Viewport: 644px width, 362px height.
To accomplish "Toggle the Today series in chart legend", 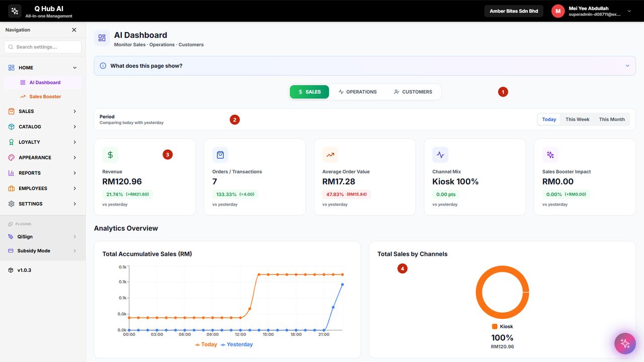I will coord(206,344).
